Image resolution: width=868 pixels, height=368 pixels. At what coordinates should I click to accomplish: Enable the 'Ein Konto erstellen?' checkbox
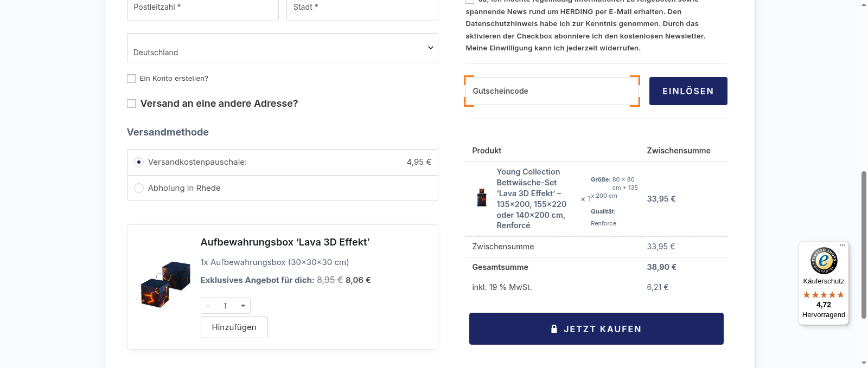131,78
